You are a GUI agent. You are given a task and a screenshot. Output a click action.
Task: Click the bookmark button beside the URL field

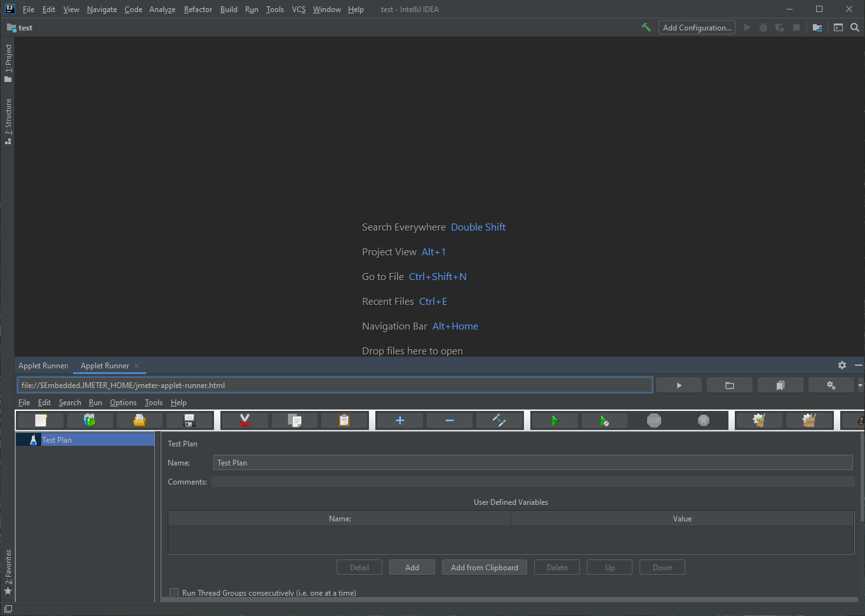pyautogui.click(x=781, y=385)
